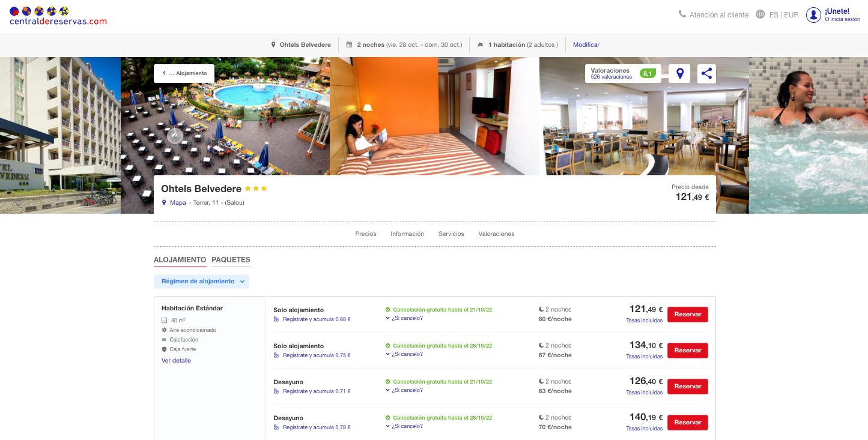Click Regístrate y acumula 0,78 € link

click(x=317, y=427)
